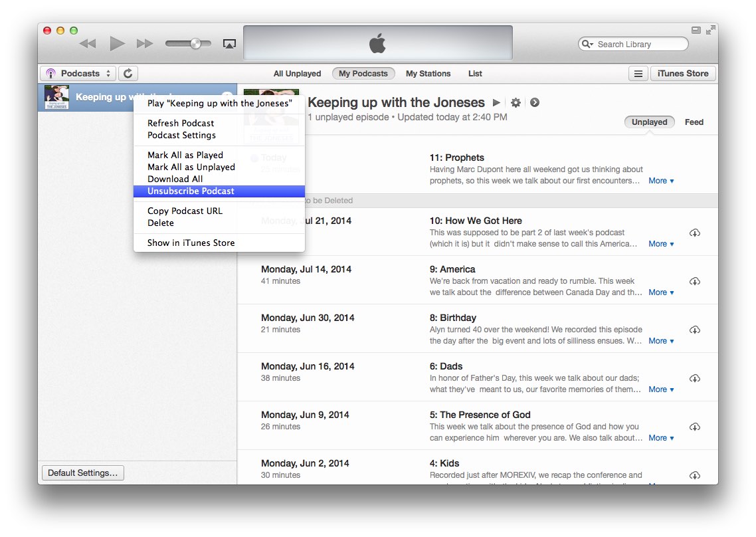
Task: Open the Default Settings… button
Action: click(83, 473)
